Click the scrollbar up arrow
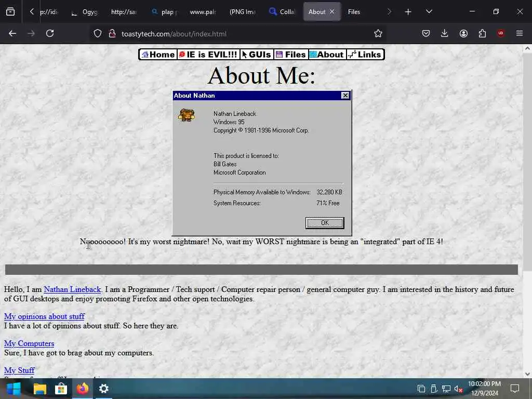Viewport: 532px width, 399px height. [527, 48]
